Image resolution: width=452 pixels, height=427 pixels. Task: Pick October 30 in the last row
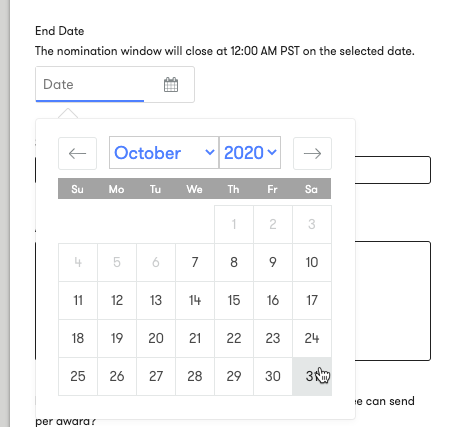(273, 376)
